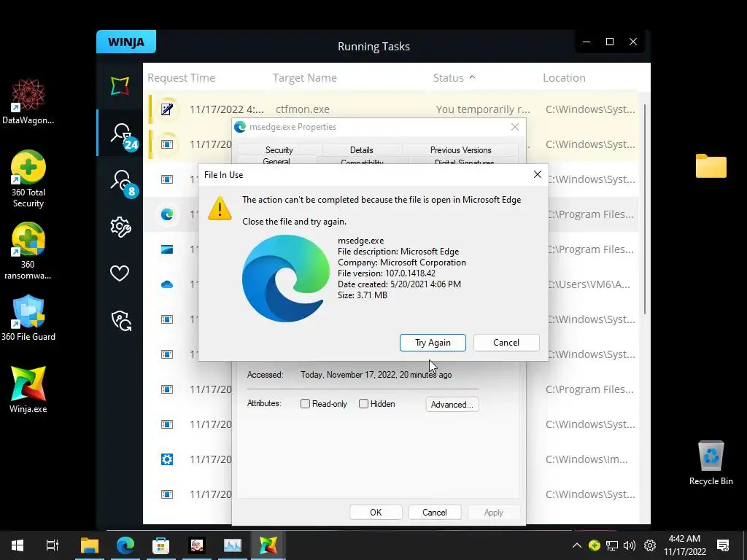747x560 pixels.
Task: Open the yellow folder on desktop
Action: click(x=711, y=166)
